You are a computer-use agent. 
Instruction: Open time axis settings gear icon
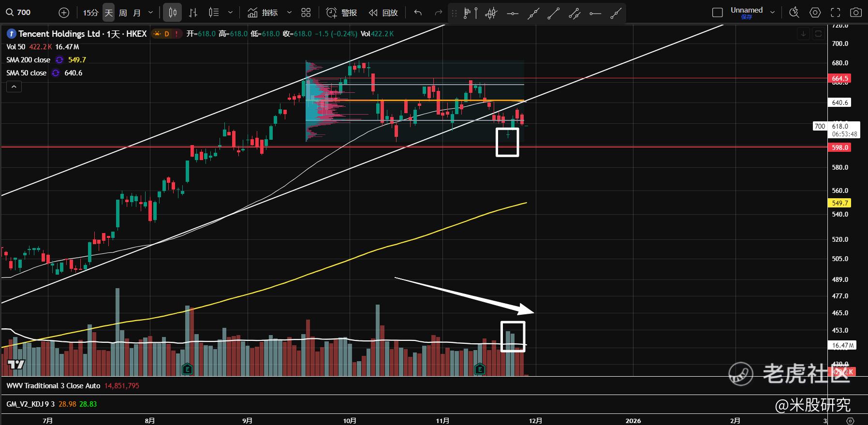coord(851,420)
